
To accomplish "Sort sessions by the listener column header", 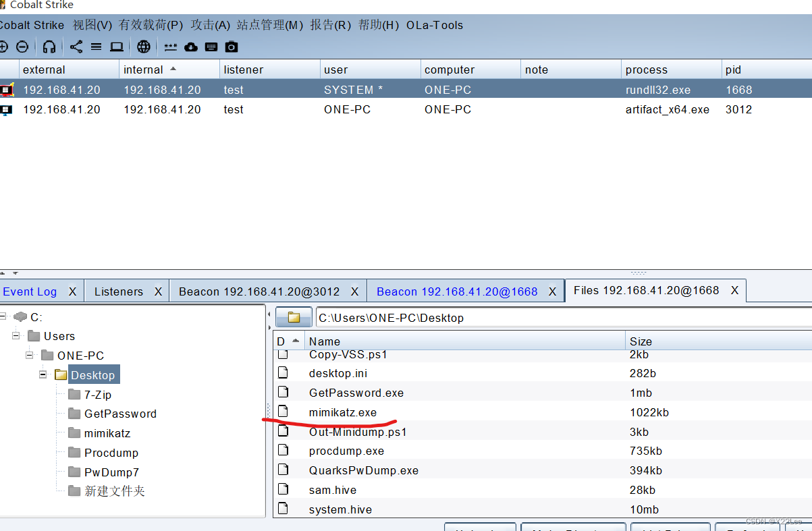I will [270, 69].
